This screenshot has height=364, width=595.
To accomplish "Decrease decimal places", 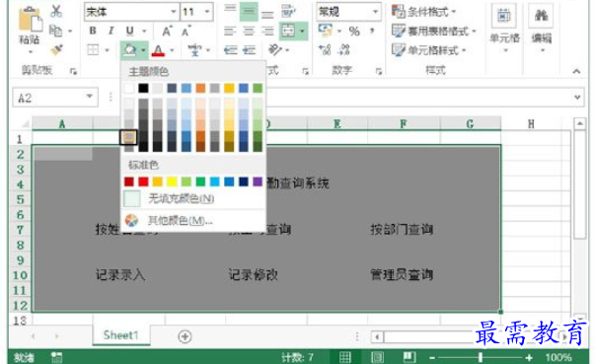I will coord(344,49).
